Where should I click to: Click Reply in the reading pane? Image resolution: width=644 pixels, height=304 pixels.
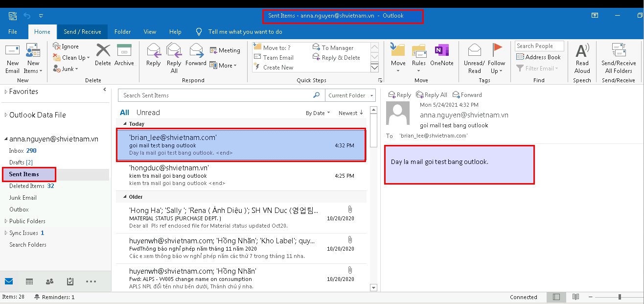(399, 95)
